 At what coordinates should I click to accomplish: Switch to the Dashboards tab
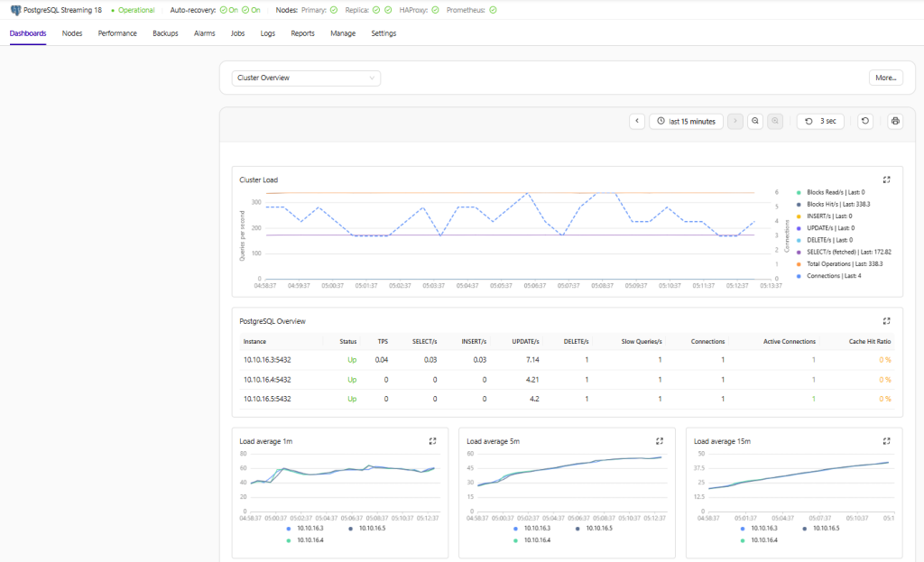(28, 33)
